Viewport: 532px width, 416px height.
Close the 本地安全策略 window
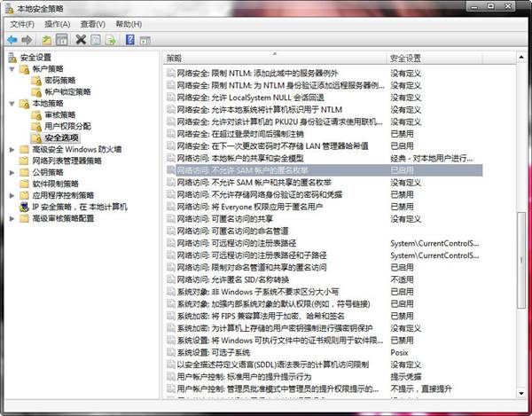coord(508,6)
